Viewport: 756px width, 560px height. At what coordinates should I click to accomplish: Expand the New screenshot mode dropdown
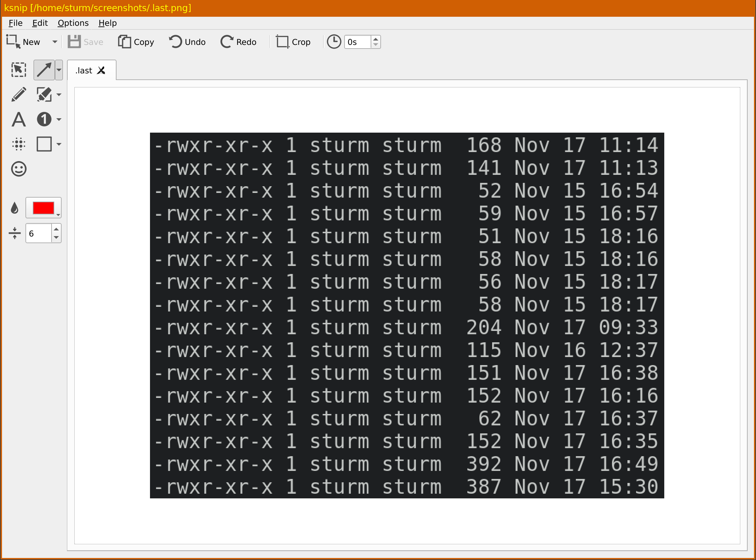tap(54, 42)
